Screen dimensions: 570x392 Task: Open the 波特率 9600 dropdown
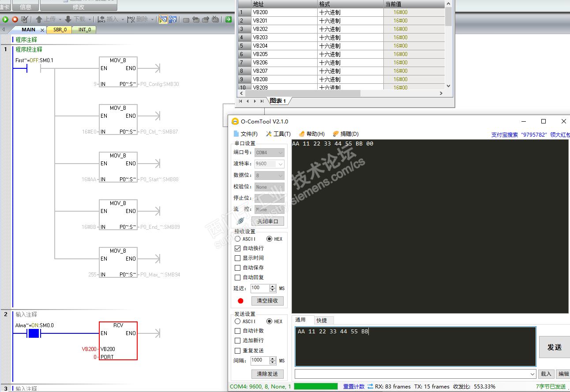click(x=269, y=164)
